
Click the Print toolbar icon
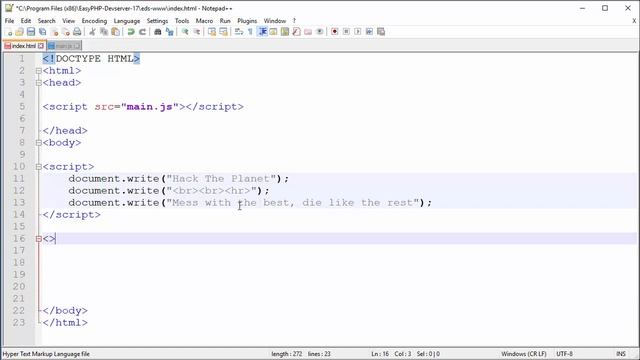tap(77, 32)
